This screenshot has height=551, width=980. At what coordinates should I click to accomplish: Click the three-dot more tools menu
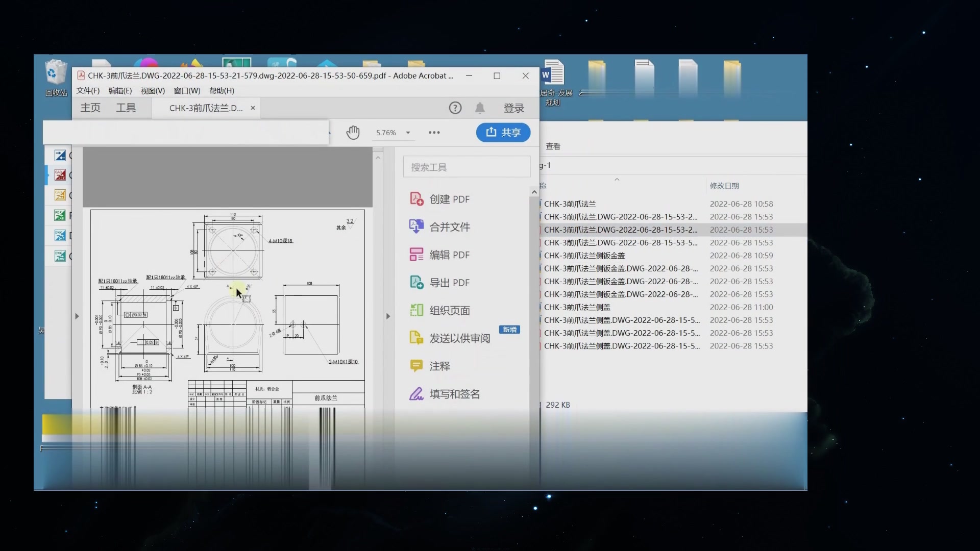(434, 132)
